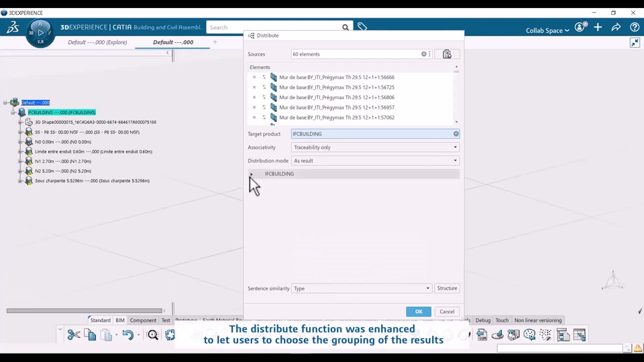Screen dimensions: 644x362
Task: Select IFCBUILDING ---.000 tree item
Action: [x=62, y=112]
